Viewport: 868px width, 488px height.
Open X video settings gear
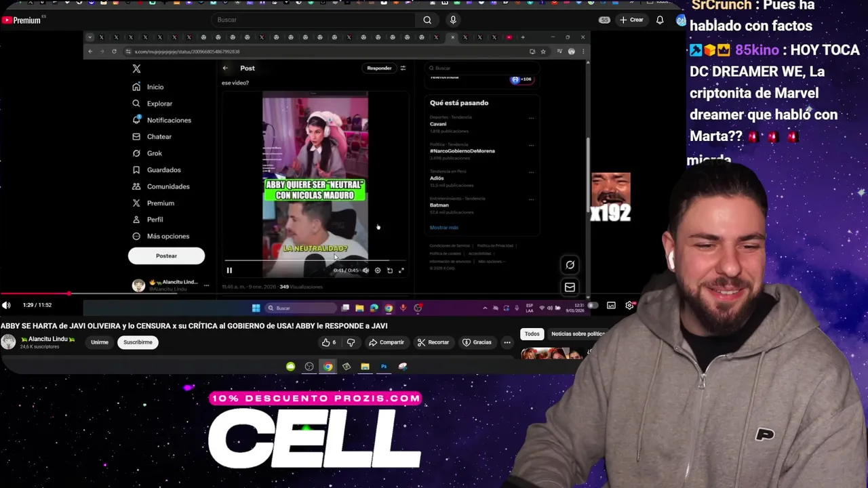(x=378, y=270)
